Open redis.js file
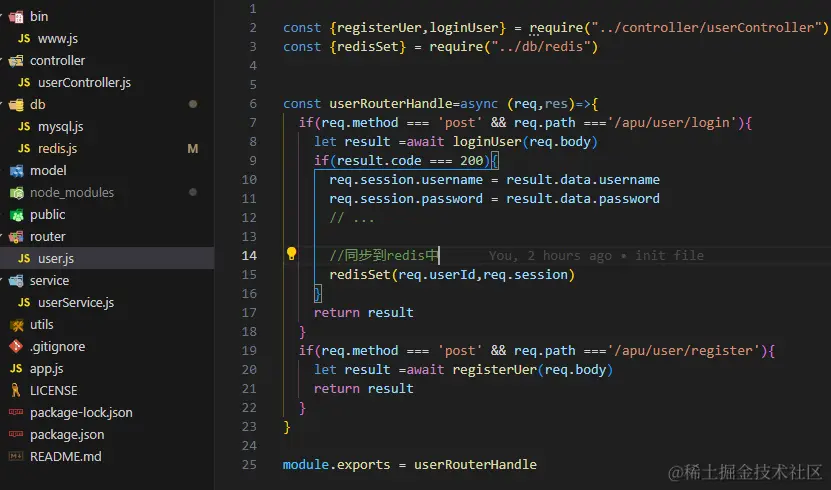This screenshot has width=831, height=490. pos(57,149)
